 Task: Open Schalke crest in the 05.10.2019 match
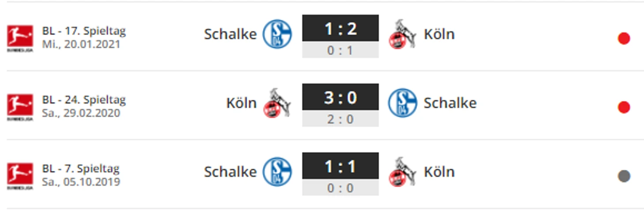point(277,172)
